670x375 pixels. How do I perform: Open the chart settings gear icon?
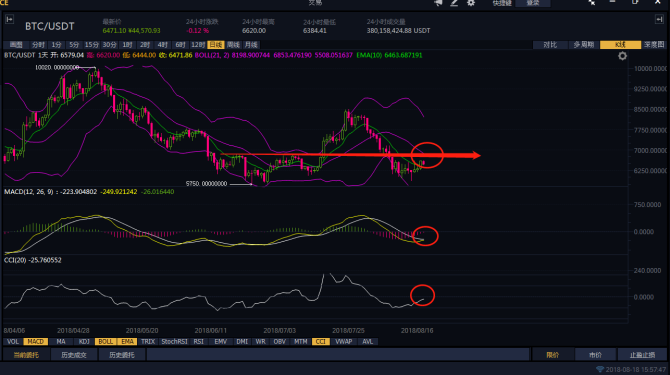[x=622, y=56]
